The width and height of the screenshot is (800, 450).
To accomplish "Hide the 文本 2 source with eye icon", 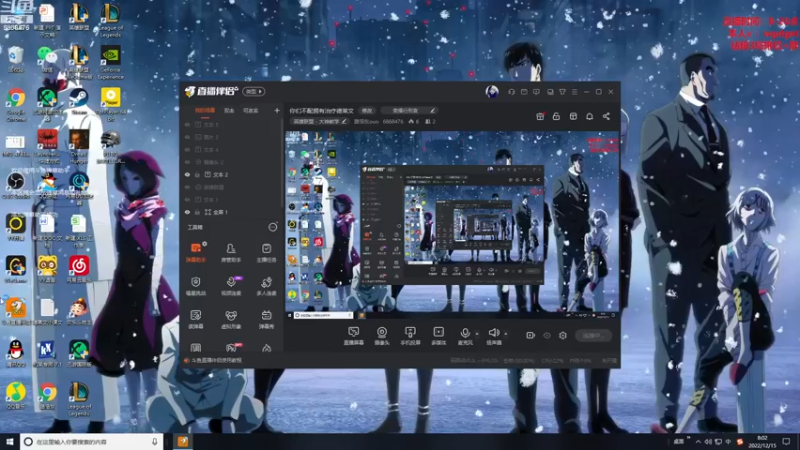I will click(187, 174).
